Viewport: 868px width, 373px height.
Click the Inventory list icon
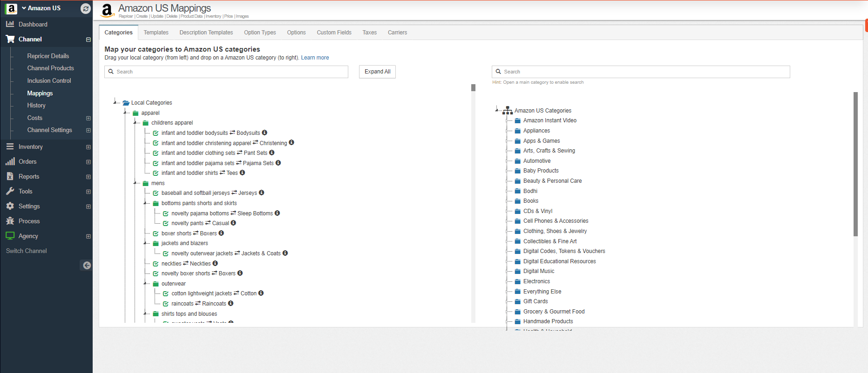10,147
